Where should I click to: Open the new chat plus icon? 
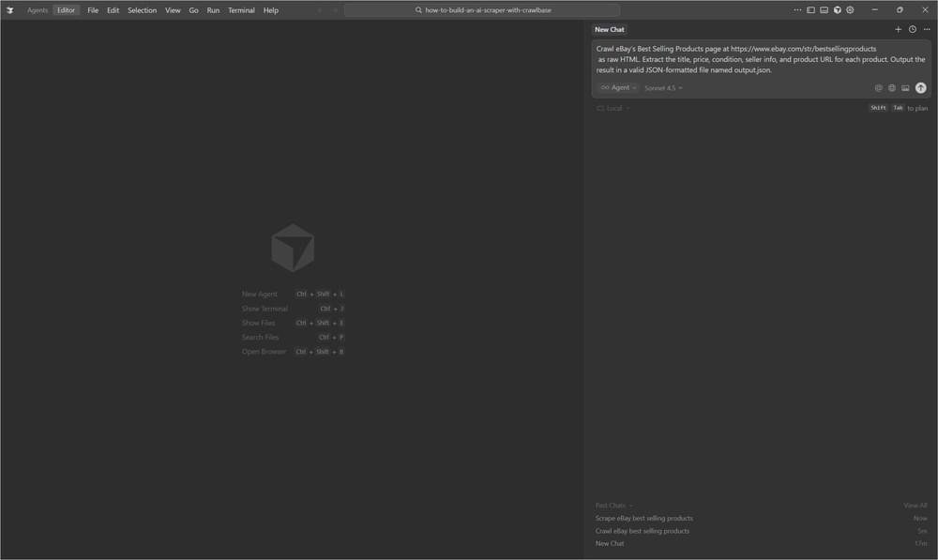click(x=898, y=29)
